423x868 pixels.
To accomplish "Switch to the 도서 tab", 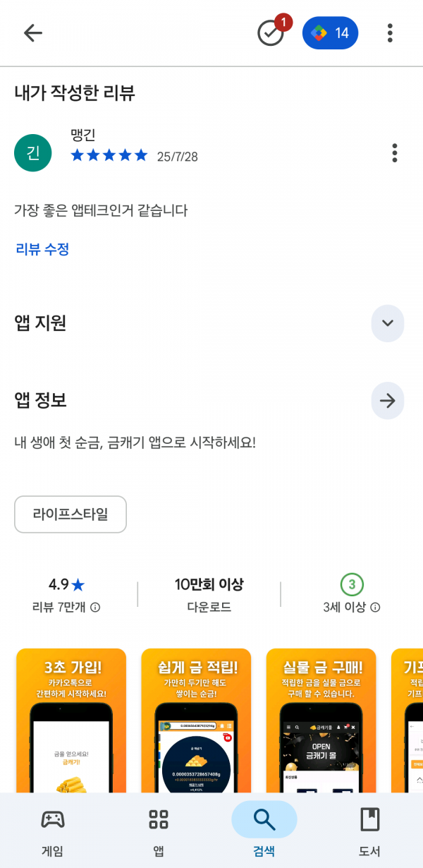I will click(x=370, y=831).
